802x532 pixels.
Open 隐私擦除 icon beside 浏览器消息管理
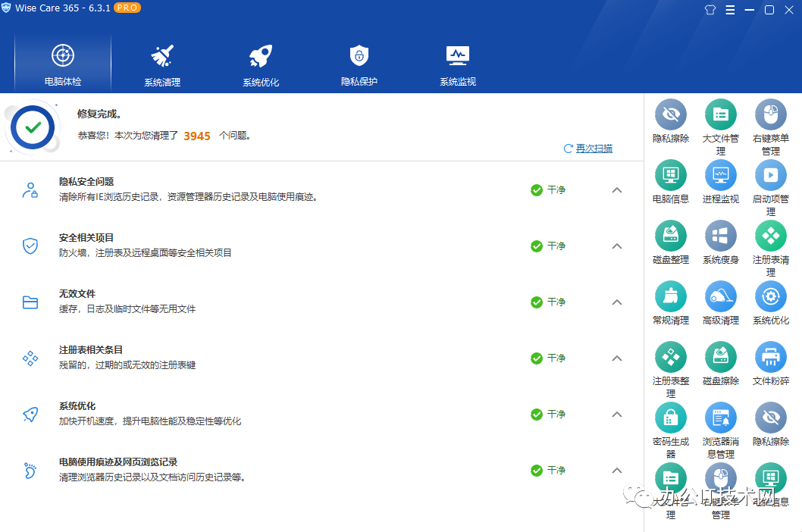(771, 418)
